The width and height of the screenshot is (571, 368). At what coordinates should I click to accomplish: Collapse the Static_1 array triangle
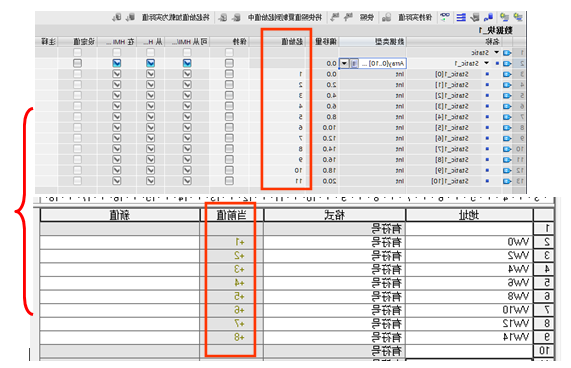[487, 63]
